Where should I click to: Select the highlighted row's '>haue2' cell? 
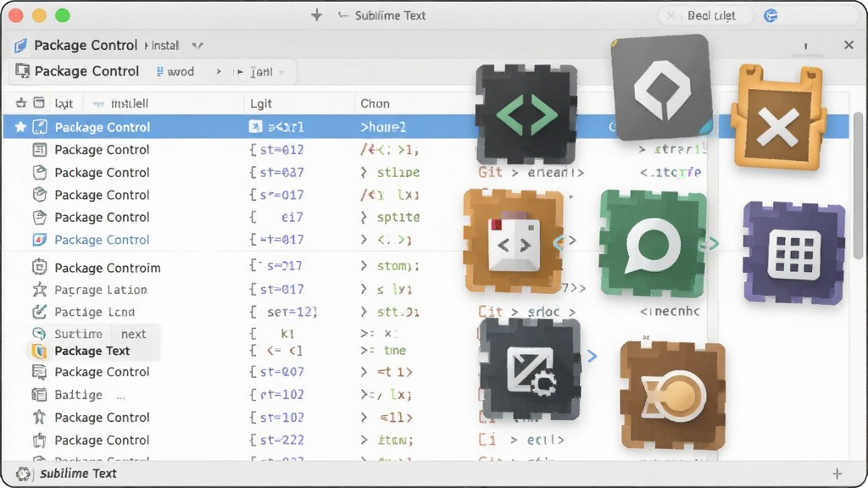click(383, 127)
